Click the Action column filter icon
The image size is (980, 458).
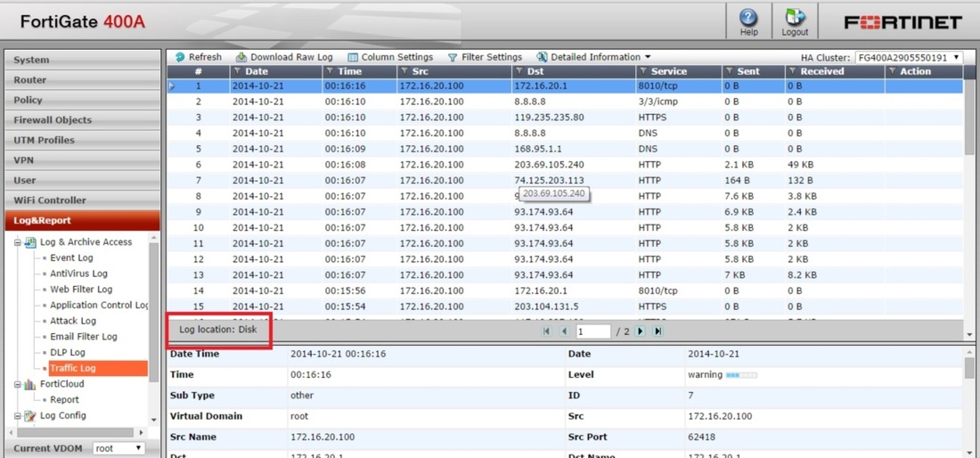(x=893, y=71)
